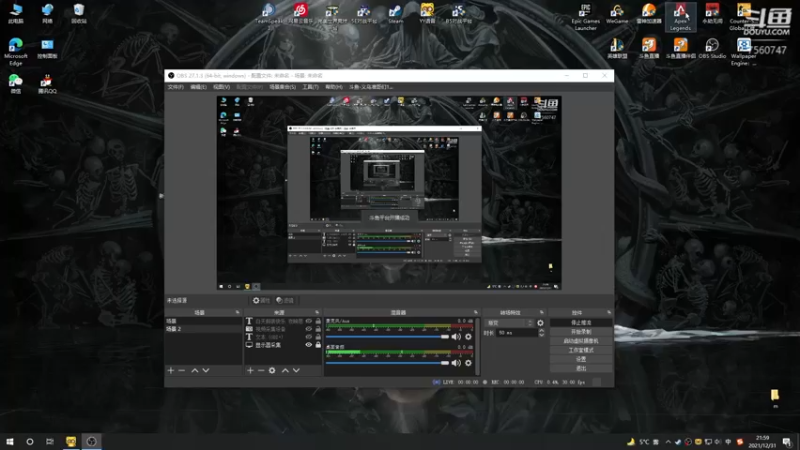Move scene down in Scenes panel
Image resolution: width=800 pixels, height=450 pixels.
tap(206, 370)
